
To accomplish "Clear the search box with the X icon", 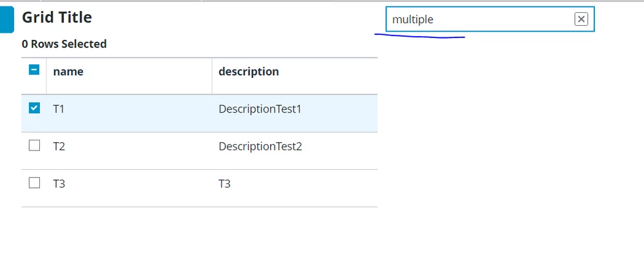I will (x=581, y=19).
